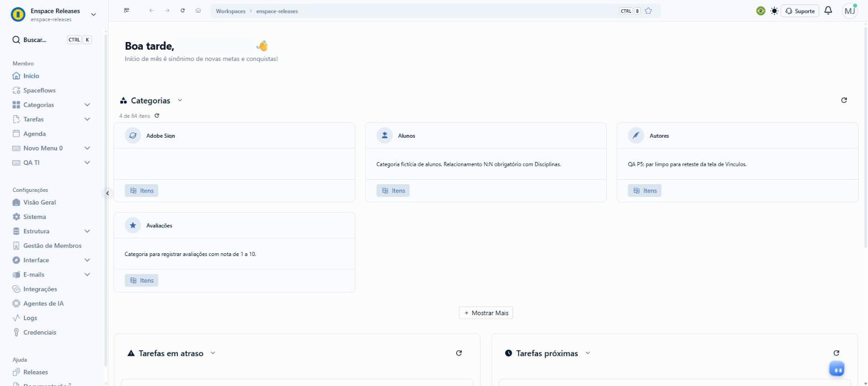Go to Início in the sidebar
This screenshot has width=868, height=386.
coord(31,76)
